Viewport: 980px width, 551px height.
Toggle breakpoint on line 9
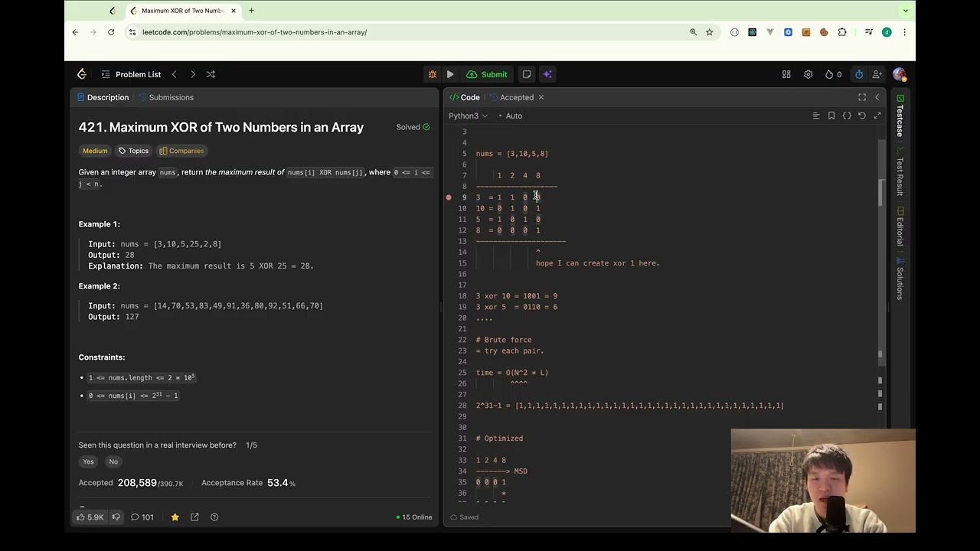click(x=449, y=197)
